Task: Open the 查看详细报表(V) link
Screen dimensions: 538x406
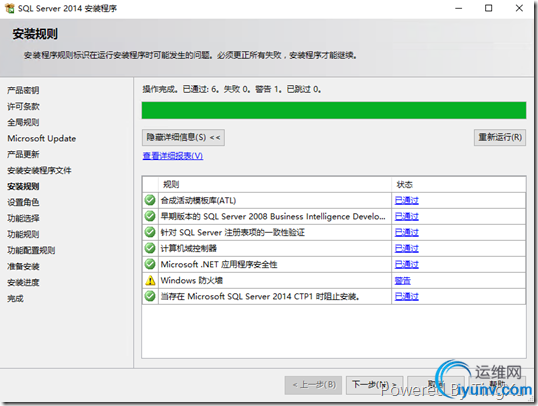Action: [x=173, y=156]
